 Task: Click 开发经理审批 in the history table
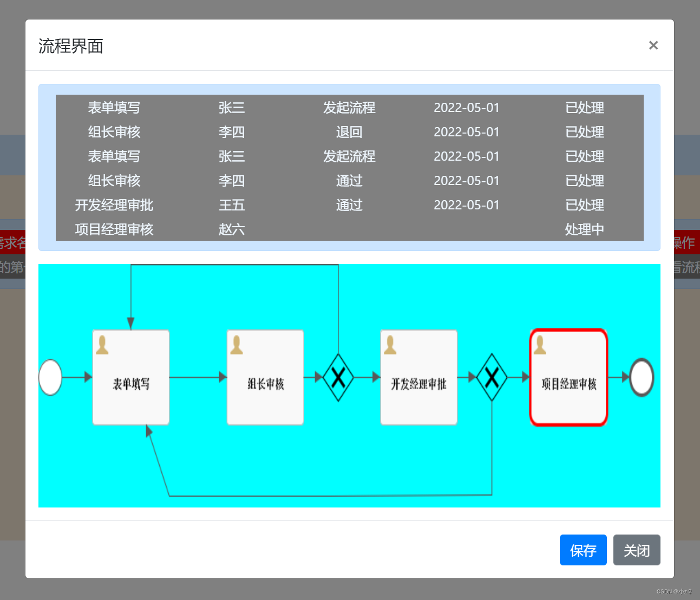coord(114,205)
